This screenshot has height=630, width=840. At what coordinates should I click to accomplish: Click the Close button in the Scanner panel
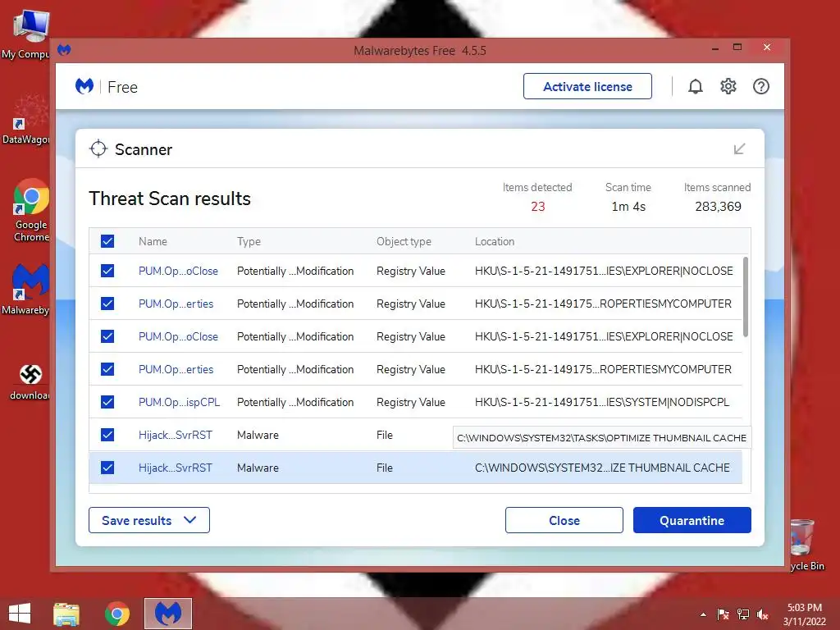pos(564,520)
